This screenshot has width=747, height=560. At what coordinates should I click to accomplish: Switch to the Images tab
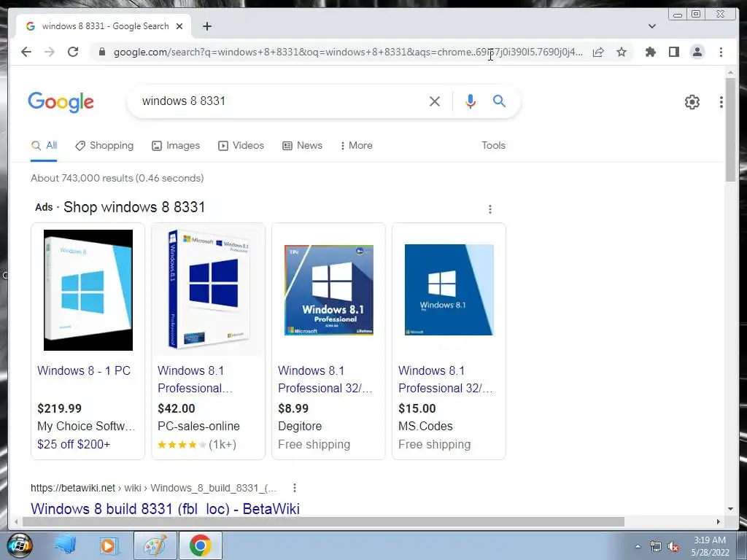176,146
